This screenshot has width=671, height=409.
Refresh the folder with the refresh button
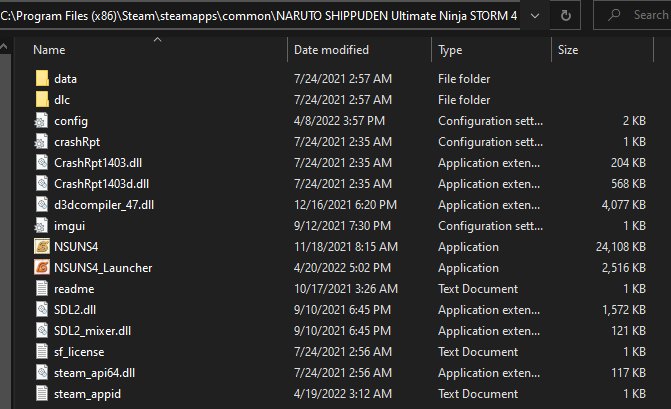pyautogui.click(x=565, y=16)
